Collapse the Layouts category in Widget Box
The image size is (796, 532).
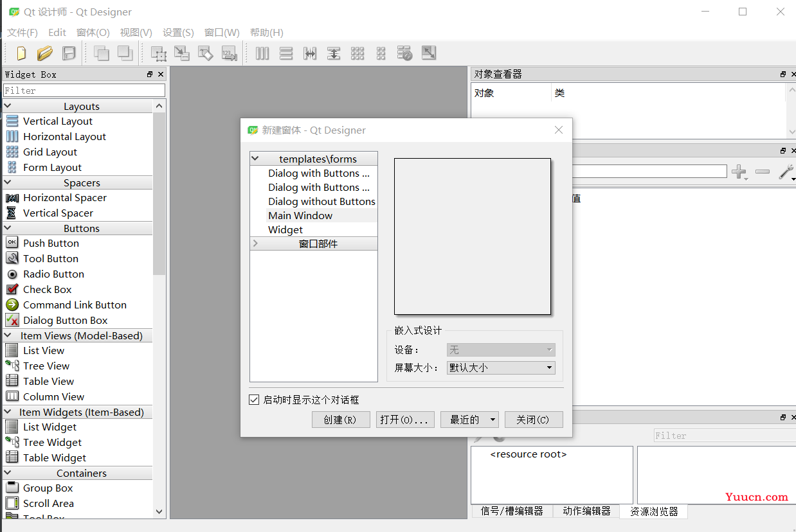(x=8, y=106)
